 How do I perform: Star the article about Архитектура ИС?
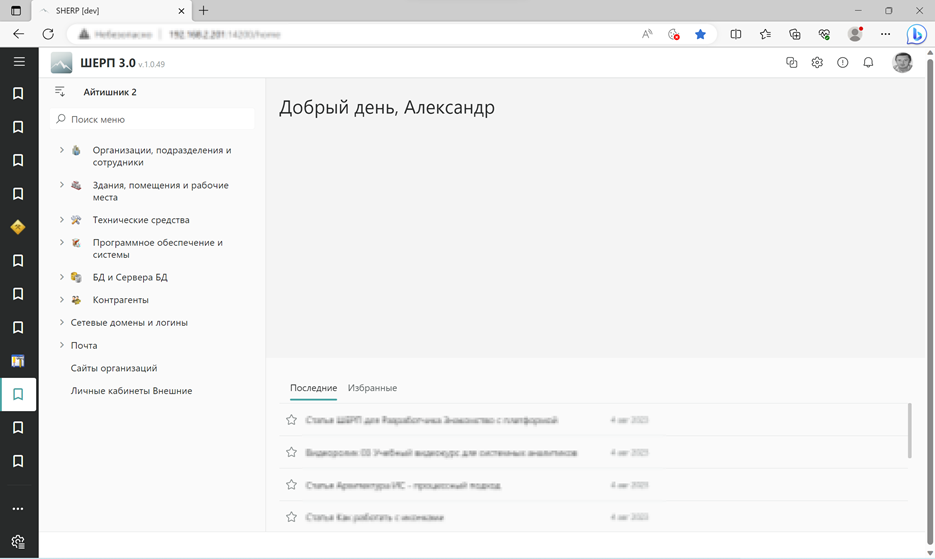click(292, 485)
